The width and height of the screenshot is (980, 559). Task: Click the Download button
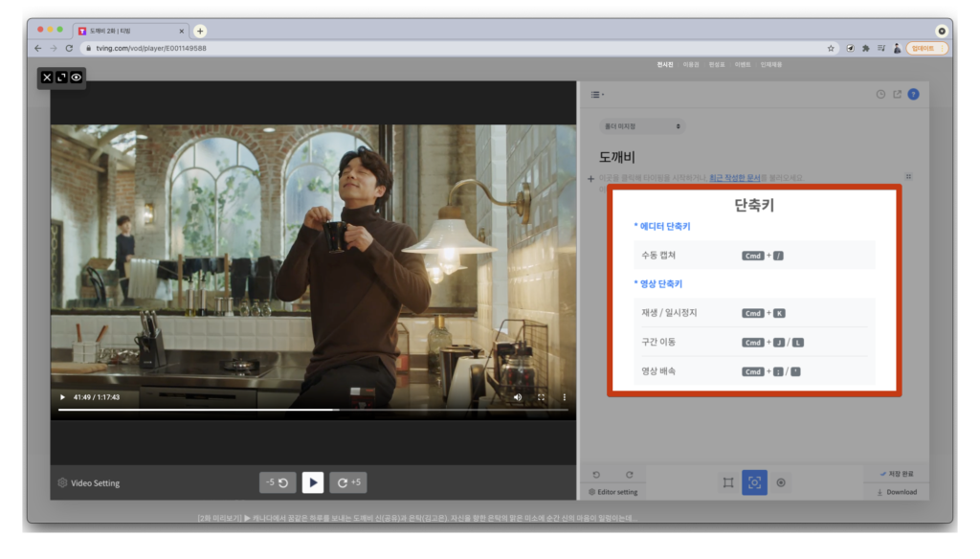click(x=897, y=492)
